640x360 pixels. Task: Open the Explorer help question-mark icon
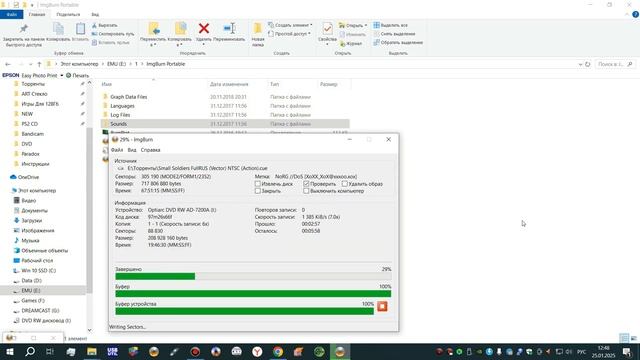point(635,14)
